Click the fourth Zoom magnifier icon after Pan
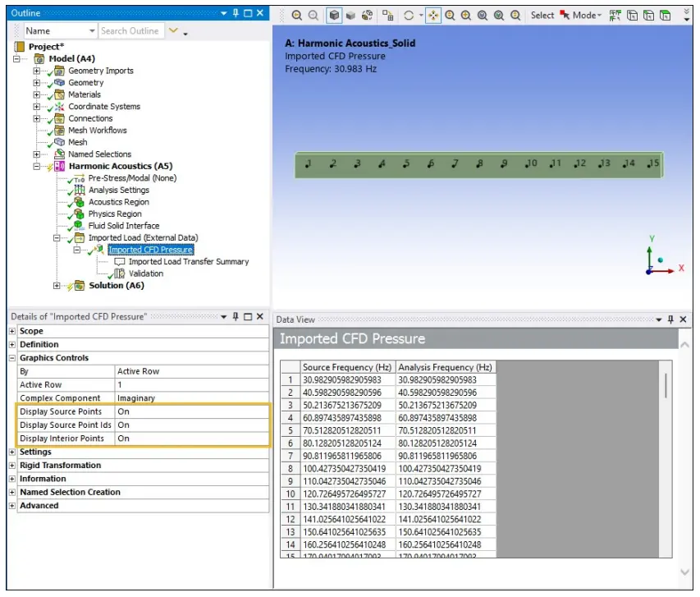 click(499, 16)
